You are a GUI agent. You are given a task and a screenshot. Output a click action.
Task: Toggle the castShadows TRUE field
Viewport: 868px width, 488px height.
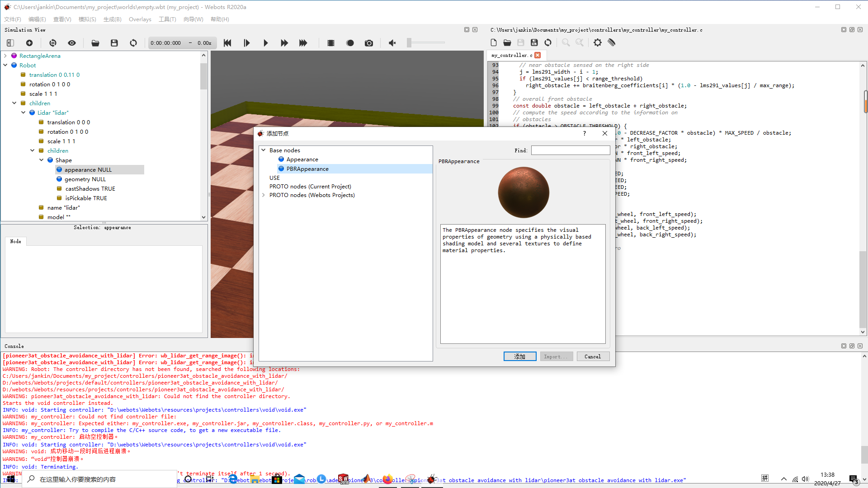(x=90, y=188)
